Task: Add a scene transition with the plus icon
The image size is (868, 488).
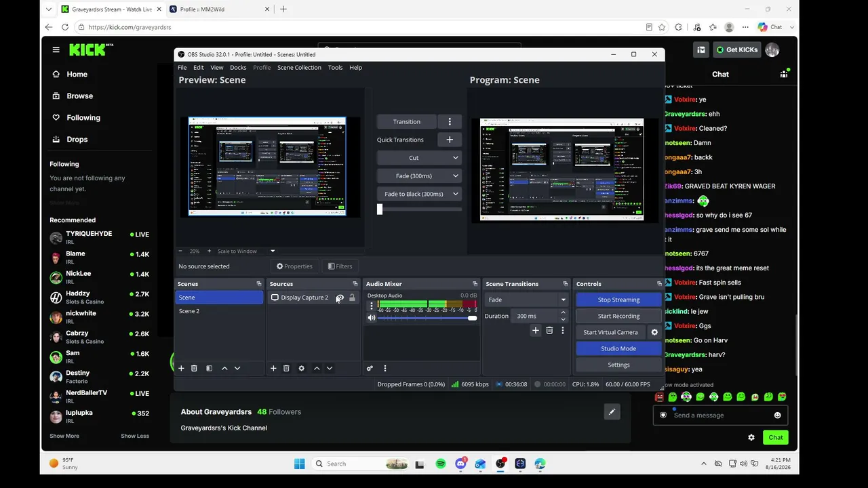Action: pos(536,330)
